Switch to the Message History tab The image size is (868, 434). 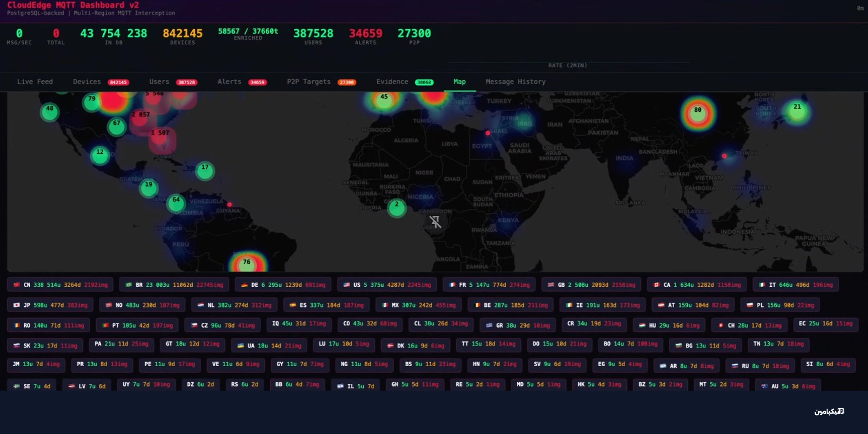[x=515, y=82]
